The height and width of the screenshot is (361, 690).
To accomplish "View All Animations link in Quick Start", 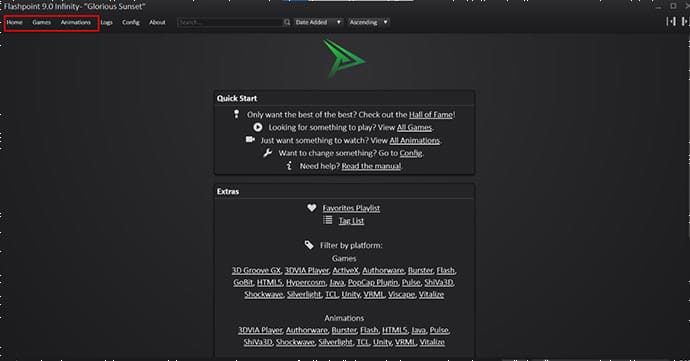I will 415,140.
